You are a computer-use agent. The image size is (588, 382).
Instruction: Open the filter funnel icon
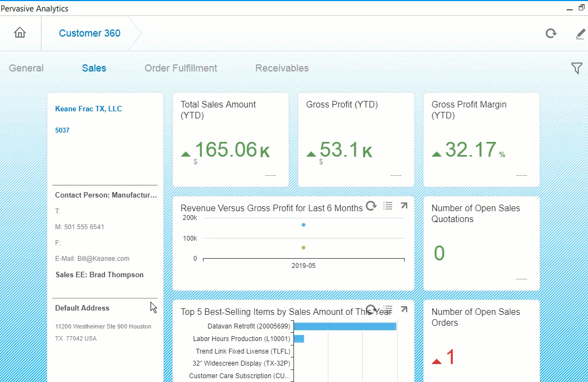point(576,68)
